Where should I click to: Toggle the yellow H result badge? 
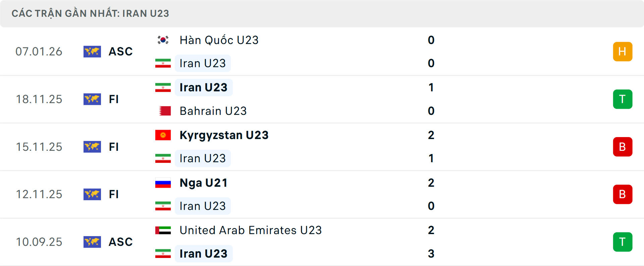point(623,51)
